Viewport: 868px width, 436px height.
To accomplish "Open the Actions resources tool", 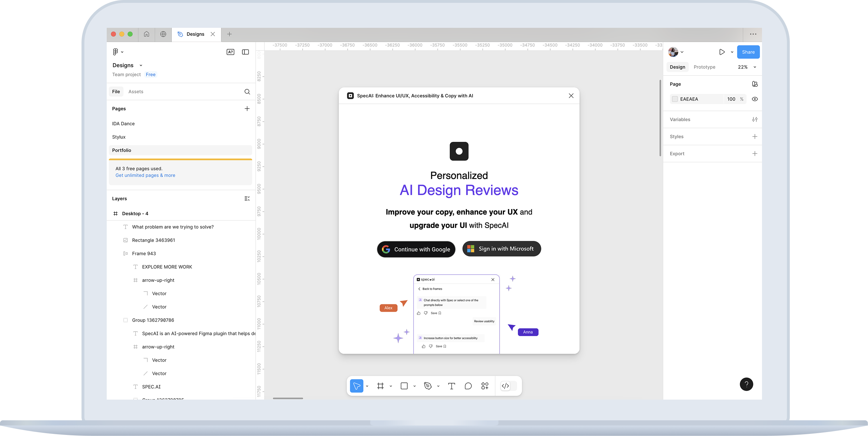I will pyautogui.click(x=485, y=386).
